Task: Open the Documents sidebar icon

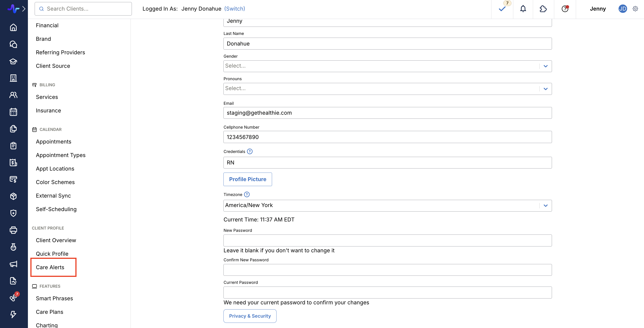Action: pos(13,129)
